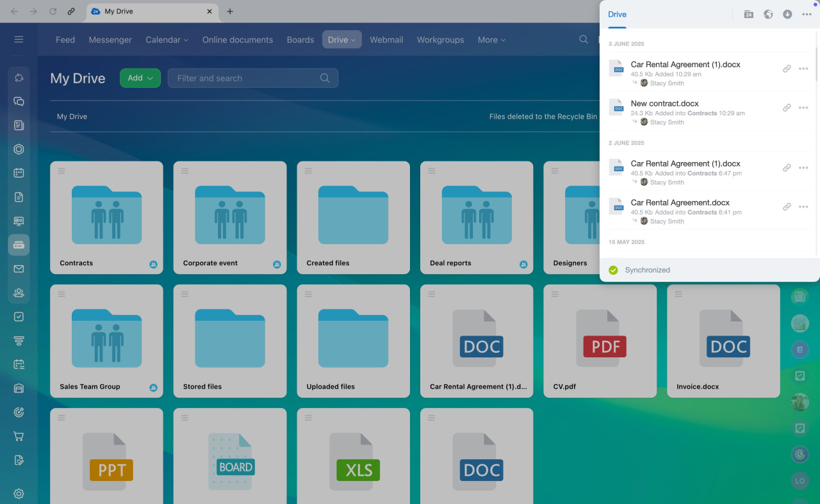Open the shopping cart icon in sidebar
The width and height of the screenshot is (820, 504).
19,436
